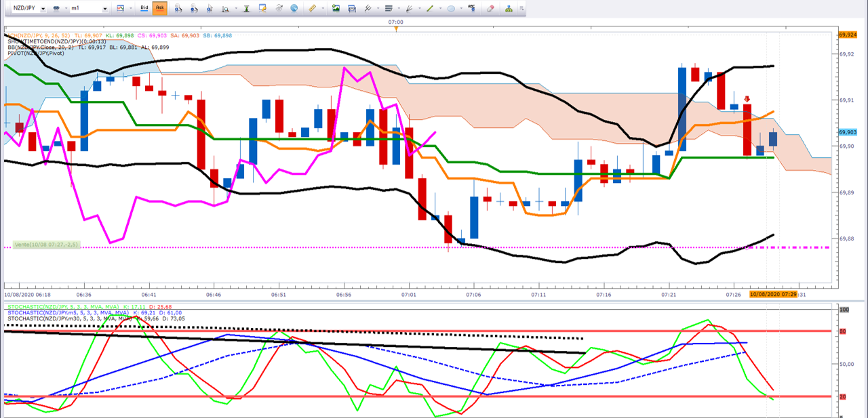Screen dimensions: 868x418
Task: Expand the zoom options arrow
Action: (x=235, y=8)
